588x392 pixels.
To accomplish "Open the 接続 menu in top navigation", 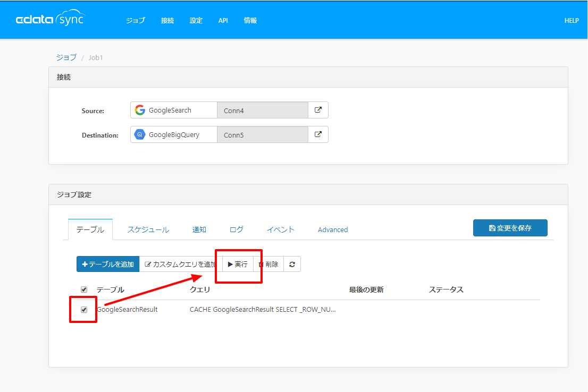I will 167,21.
